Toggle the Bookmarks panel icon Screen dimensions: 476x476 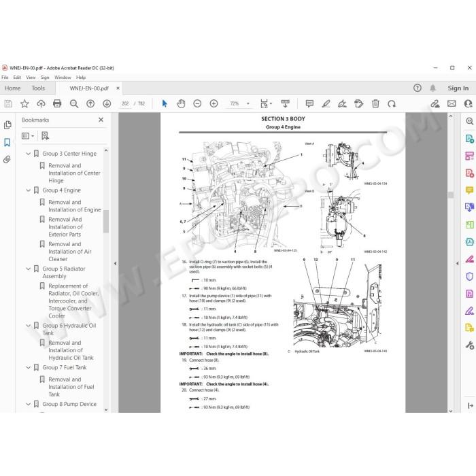click(x=7, y=142)
